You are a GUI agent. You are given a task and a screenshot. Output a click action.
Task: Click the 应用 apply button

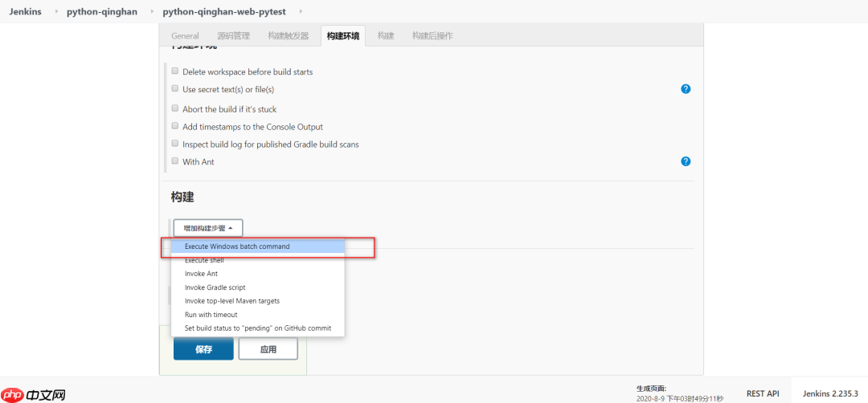(x=268, y=349)
